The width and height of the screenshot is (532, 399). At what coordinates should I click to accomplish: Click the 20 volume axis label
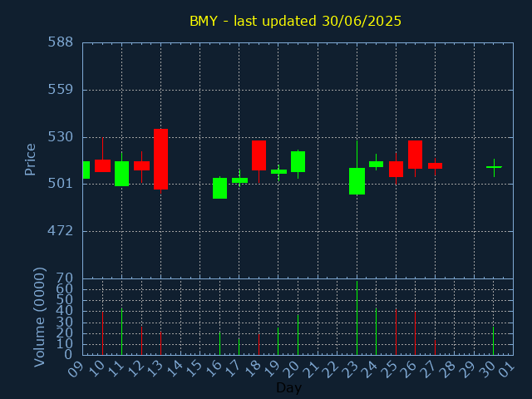click(x=65, y=333)
